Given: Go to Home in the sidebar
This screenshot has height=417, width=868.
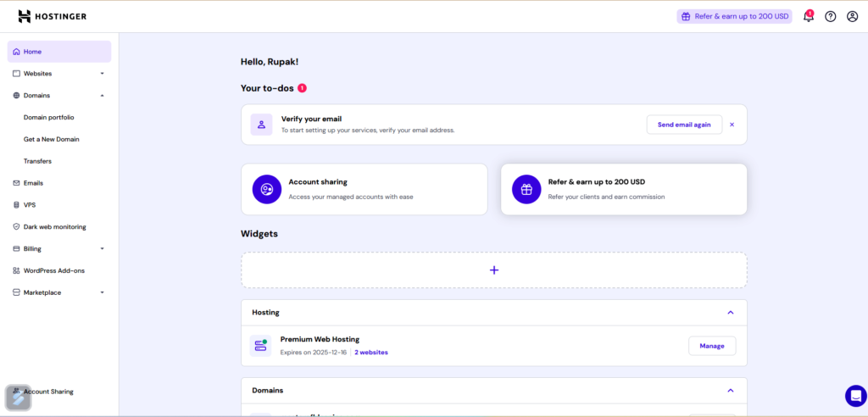Looking at the screenshot, I should click(59, 52).
